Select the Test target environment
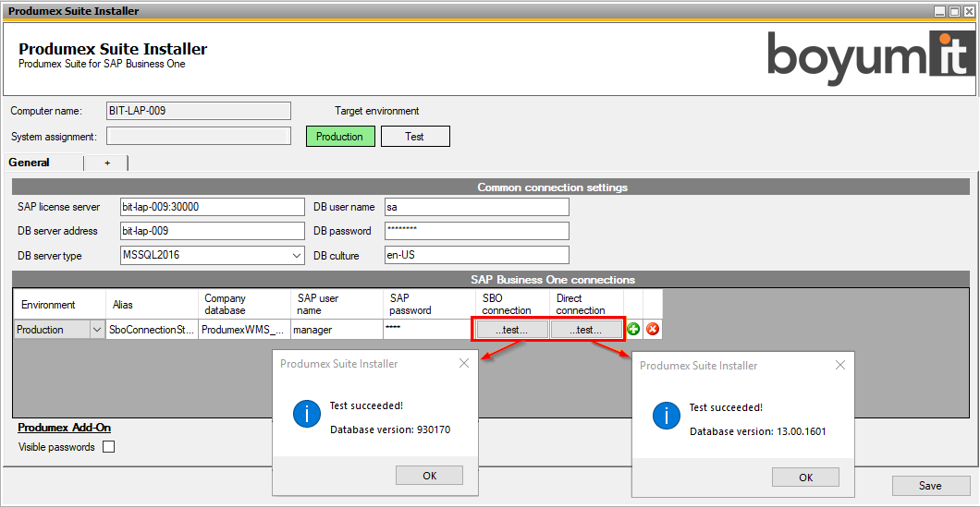 (415, 137)
